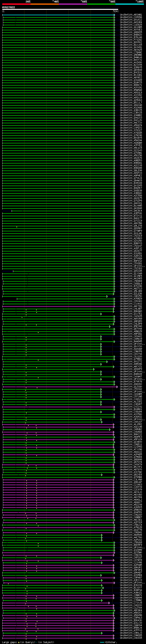Select the query name AV627022
This screenshot has width=146, height=644.
tap(8, 8)
